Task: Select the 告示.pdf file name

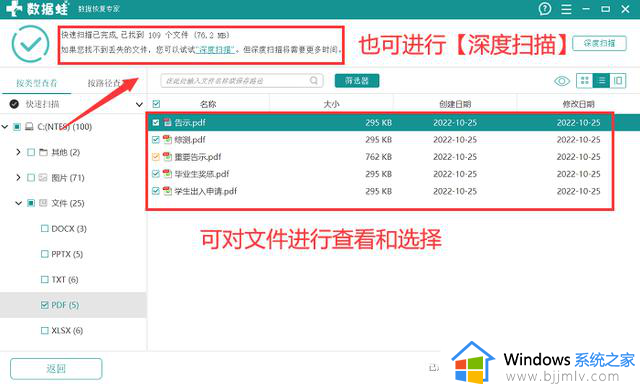Action: pos(190,122)
